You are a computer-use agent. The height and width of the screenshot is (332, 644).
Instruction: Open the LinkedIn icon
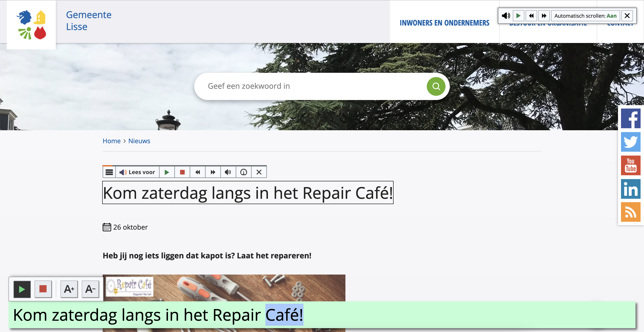(631, 189)
